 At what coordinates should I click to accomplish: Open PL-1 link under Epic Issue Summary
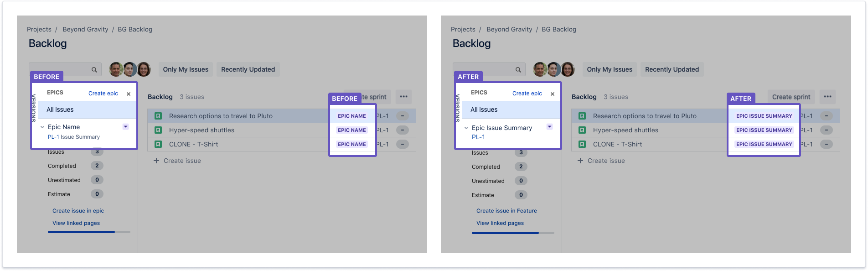[x=478, y=137]
